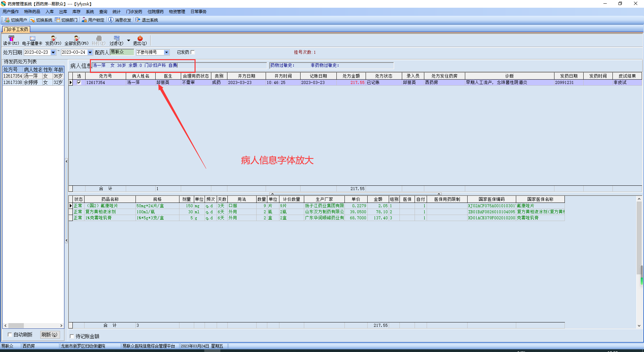Click the application logo in the title bar
Image resolution: width=644 pixels, height=352 pixels.
[3, 4]
